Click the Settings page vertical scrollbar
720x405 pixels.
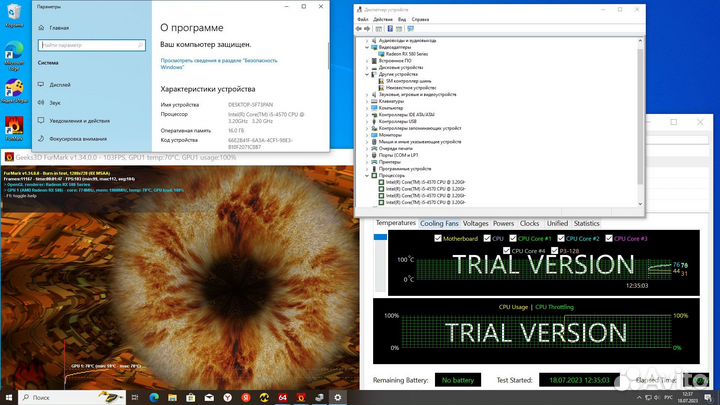point(328,56)
